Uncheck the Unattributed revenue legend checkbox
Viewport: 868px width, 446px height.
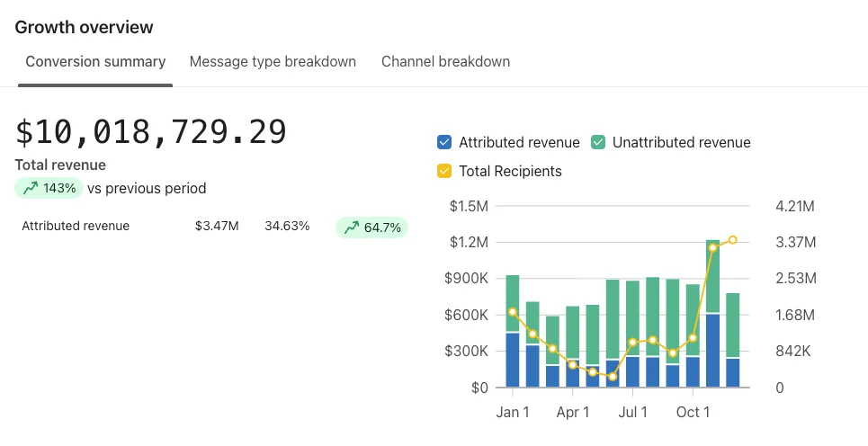(x=598, y=142)
